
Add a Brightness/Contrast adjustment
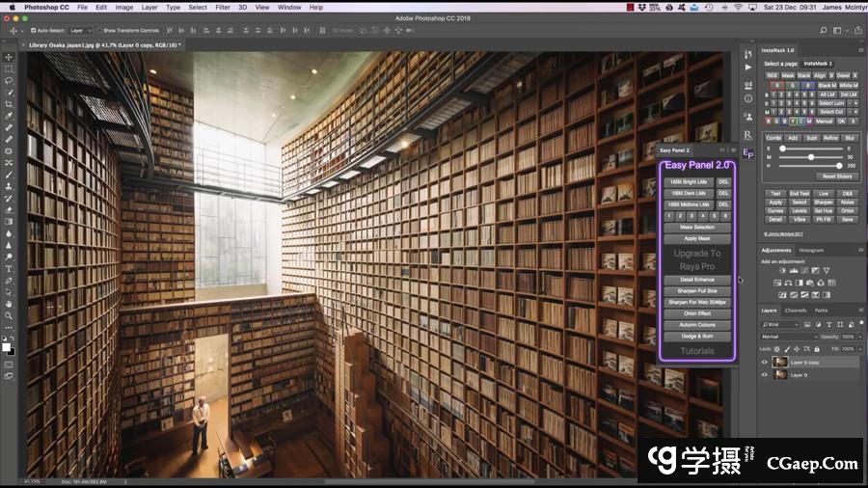(x=782, y=270)
